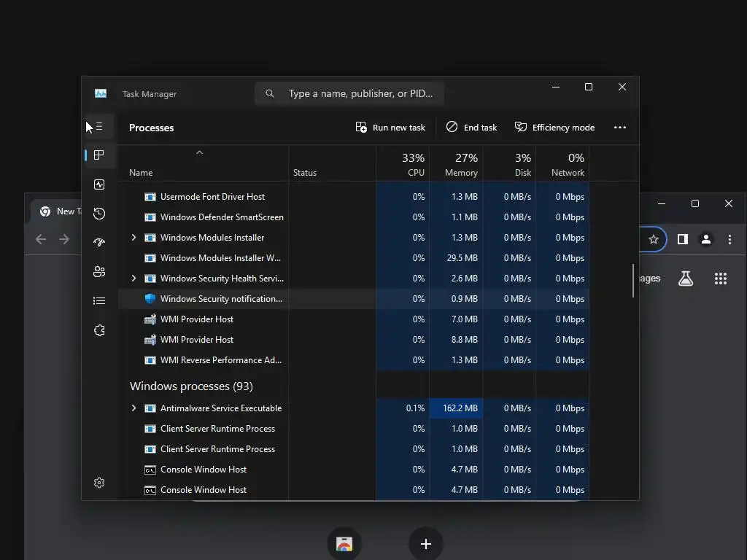747x560 pixels.
Task: Click Add shortcut plus button in Chrome
Action: pos(426,544)
